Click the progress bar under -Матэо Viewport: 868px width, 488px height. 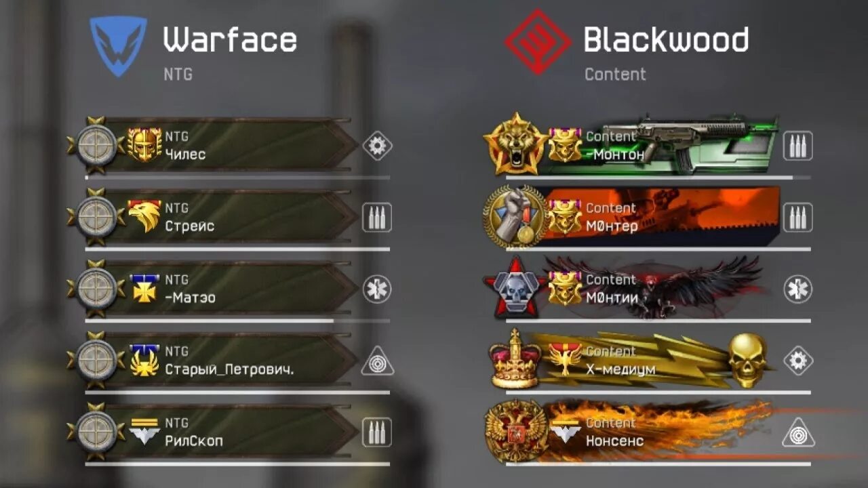pos(237,321)
